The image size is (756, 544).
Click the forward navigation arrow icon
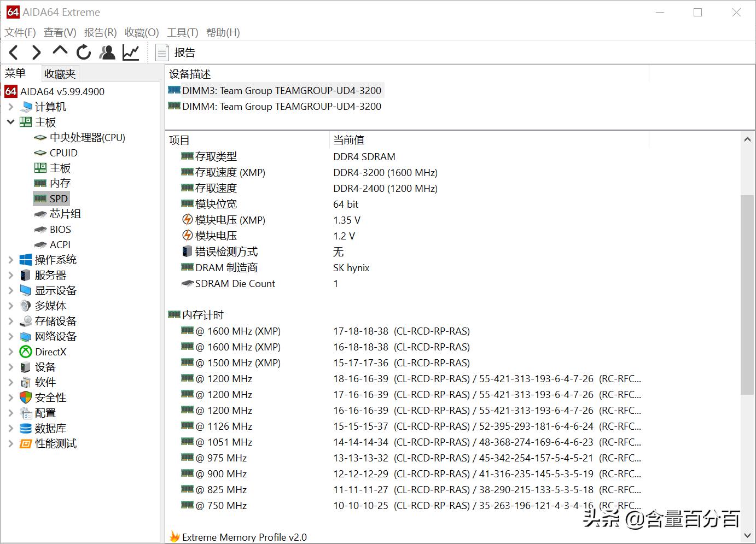click(36, 52)
